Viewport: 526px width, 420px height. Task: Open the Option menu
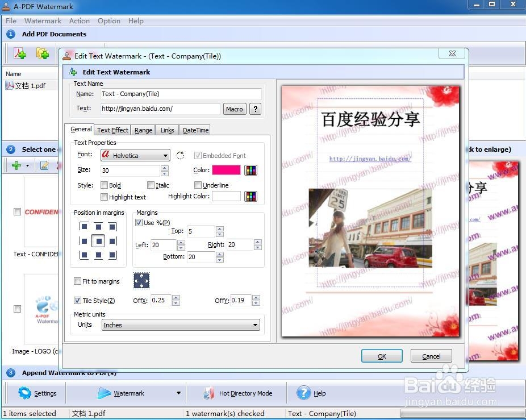click(x=109, y=21)
